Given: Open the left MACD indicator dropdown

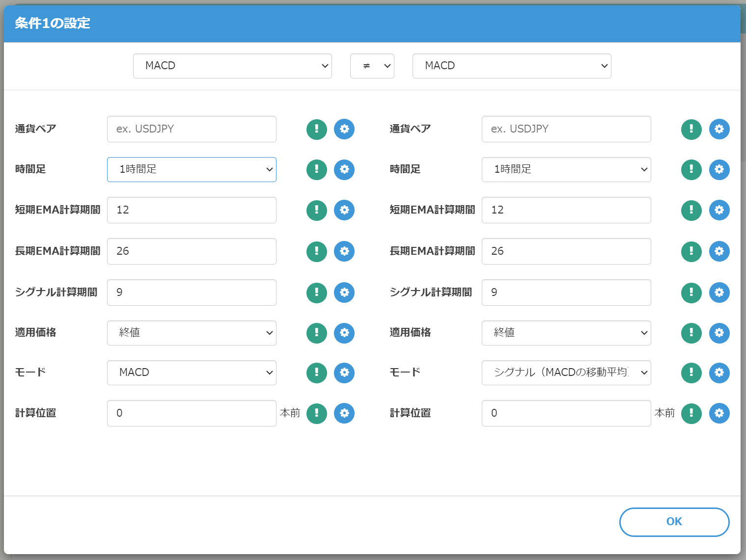Looking at the screenshot, I should pyautogui.click(x=232, y=66).
